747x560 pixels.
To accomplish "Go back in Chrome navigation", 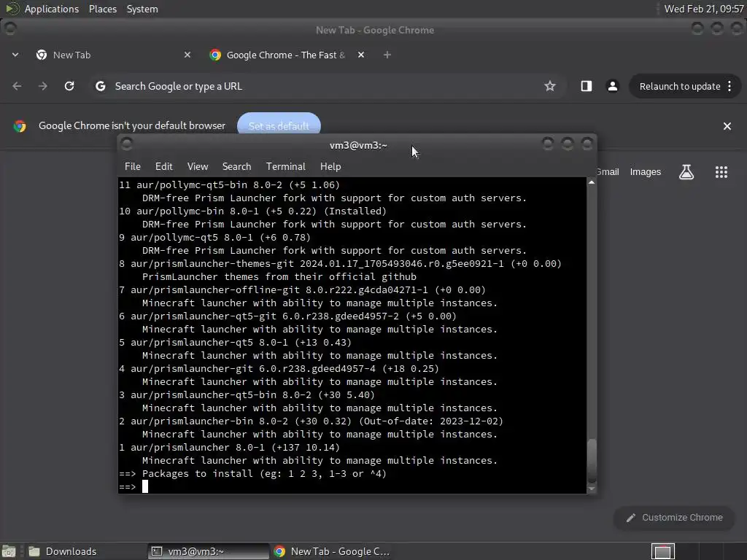I will click(x=18, y=86).
